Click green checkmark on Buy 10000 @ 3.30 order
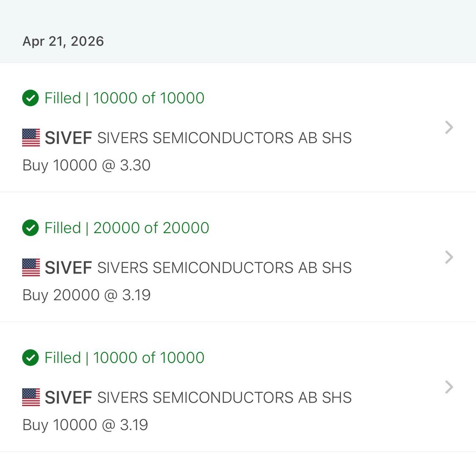The height and width of the screenshot is (464, 476). [x=31, y=98]
